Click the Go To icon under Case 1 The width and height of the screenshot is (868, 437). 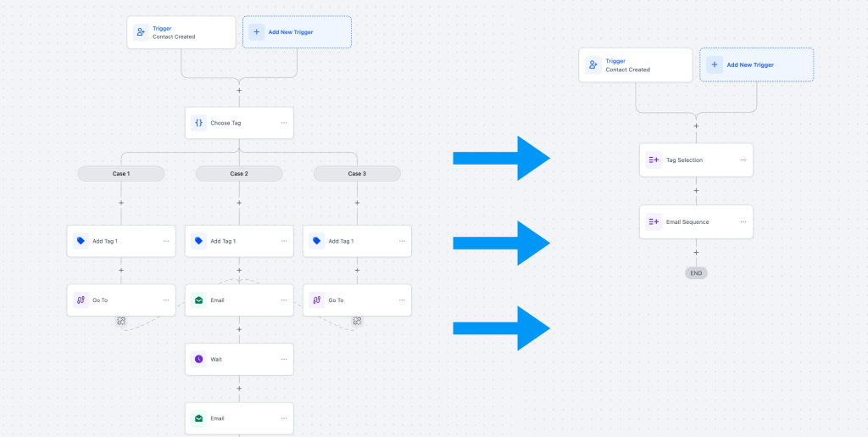click(x=81, y=300)
